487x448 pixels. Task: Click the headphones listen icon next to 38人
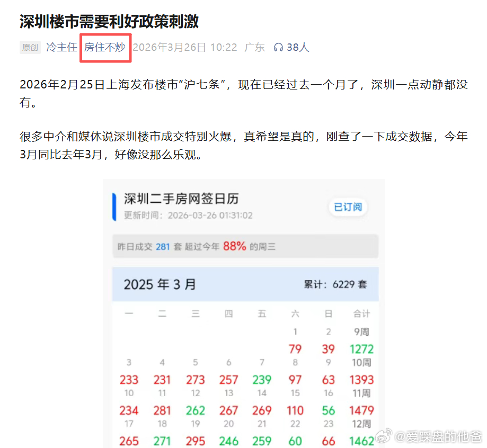[278, 47]
